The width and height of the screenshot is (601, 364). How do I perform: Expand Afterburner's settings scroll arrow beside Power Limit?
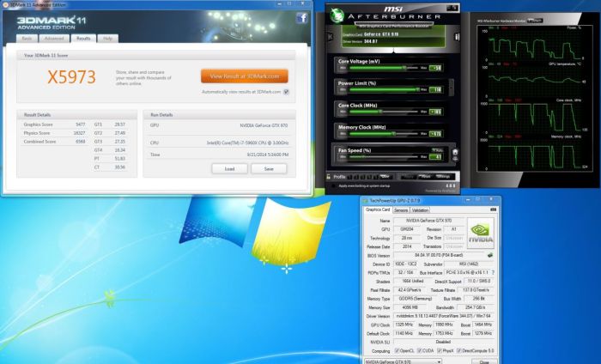coord(452,88)
